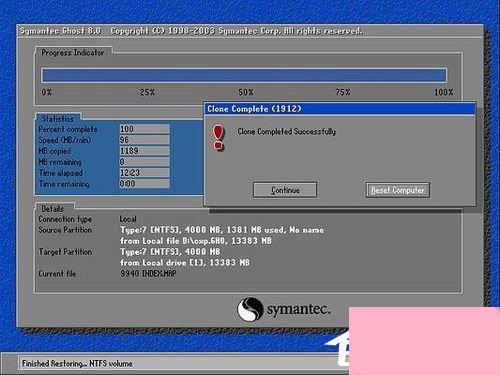Click the Current file name 9940 INDEX.MAP

point(148,274)
